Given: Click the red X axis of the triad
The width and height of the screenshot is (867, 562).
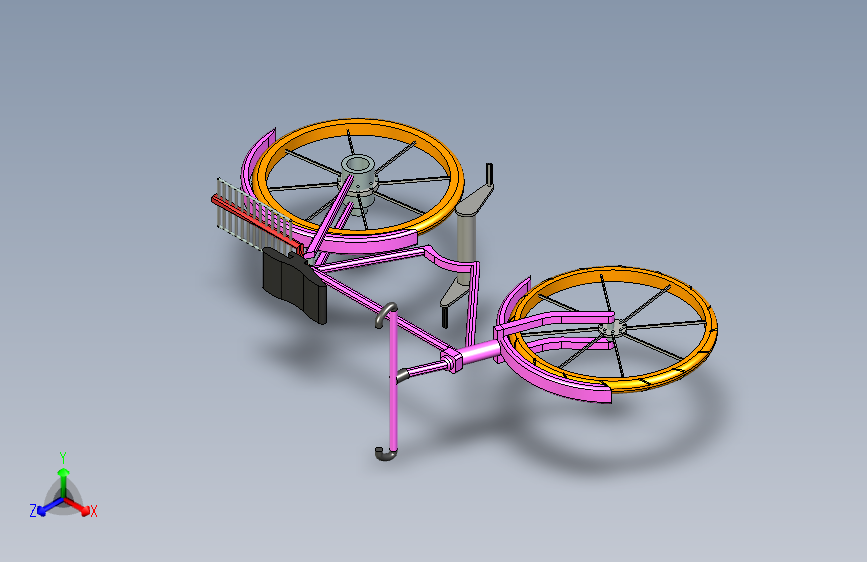Looking at the screenshot, I should (78, 506).
